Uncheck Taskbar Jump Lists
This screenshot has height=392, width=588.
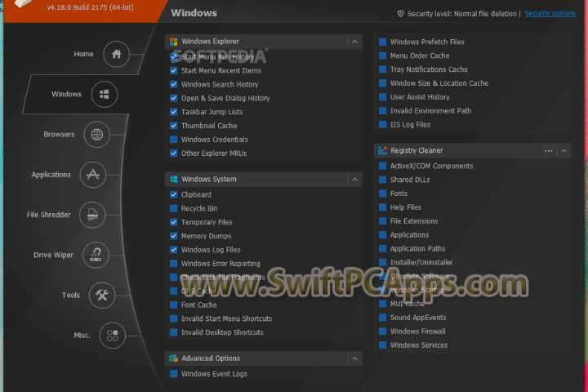click(x=174, y=112)
